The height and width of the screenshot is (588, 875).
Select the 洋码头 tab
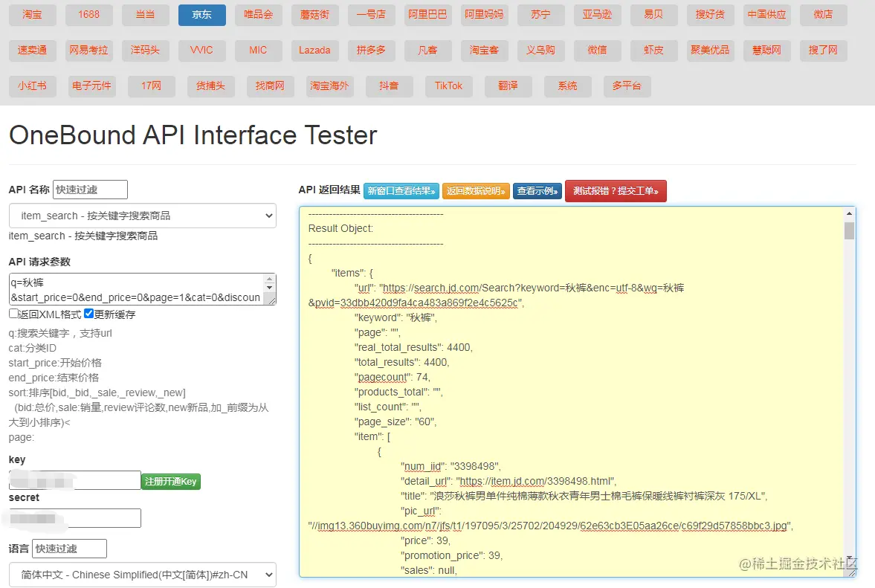pyautogui.click(x=145, y=51)
